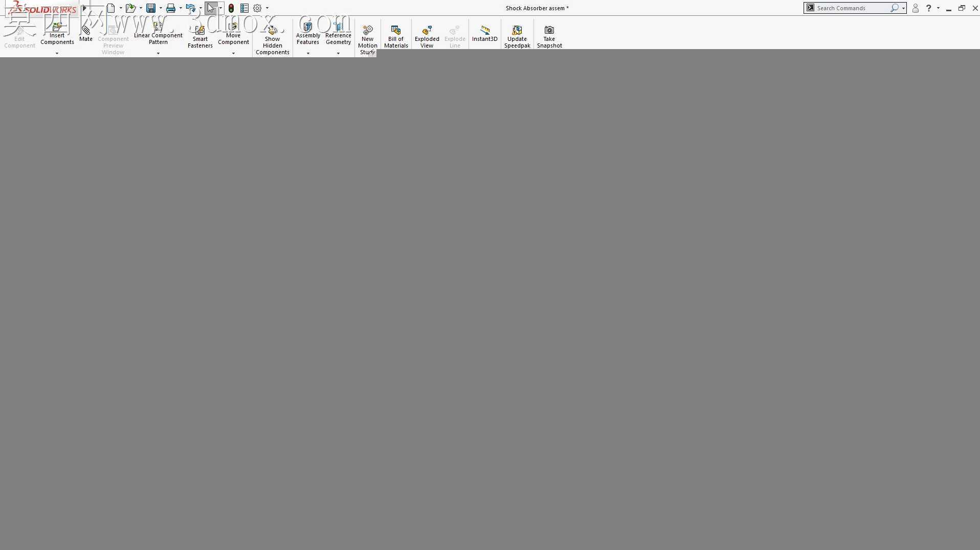The image size is (980, 550).
Task: Open the Options gear
Action: 258,8
